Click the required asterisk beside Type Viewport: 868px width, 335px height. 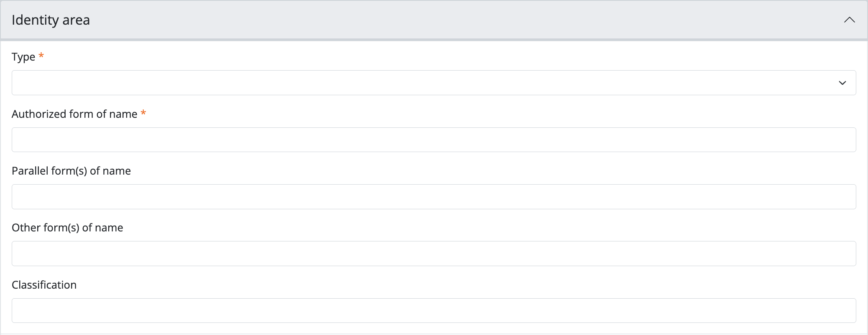pos(41,56)
